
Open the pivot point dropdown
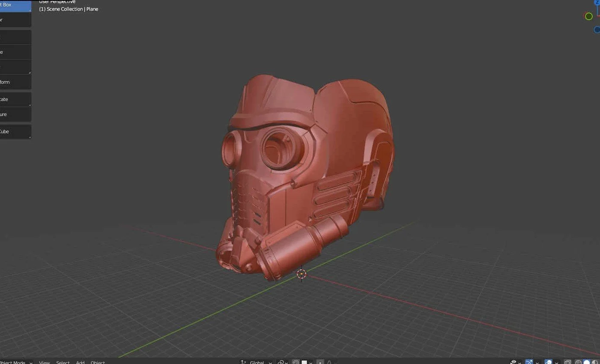(x=283, y=362)
